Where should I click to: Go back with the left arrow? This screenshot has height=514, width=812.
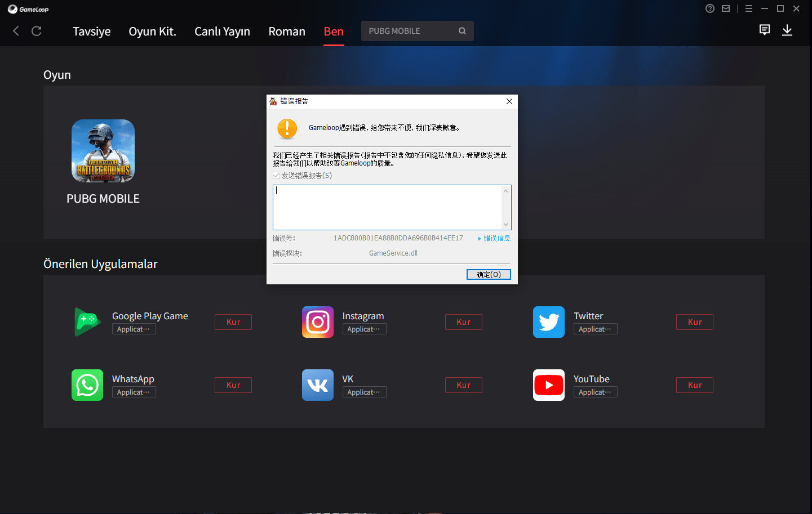pos(16,31)
